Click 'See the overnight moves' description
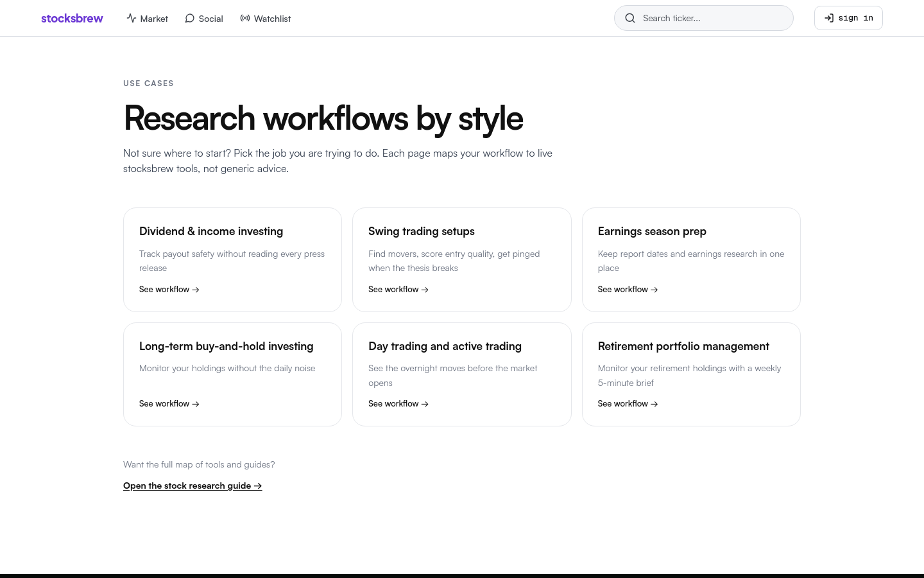The image size is (924, 578). (x=453, y=376)
